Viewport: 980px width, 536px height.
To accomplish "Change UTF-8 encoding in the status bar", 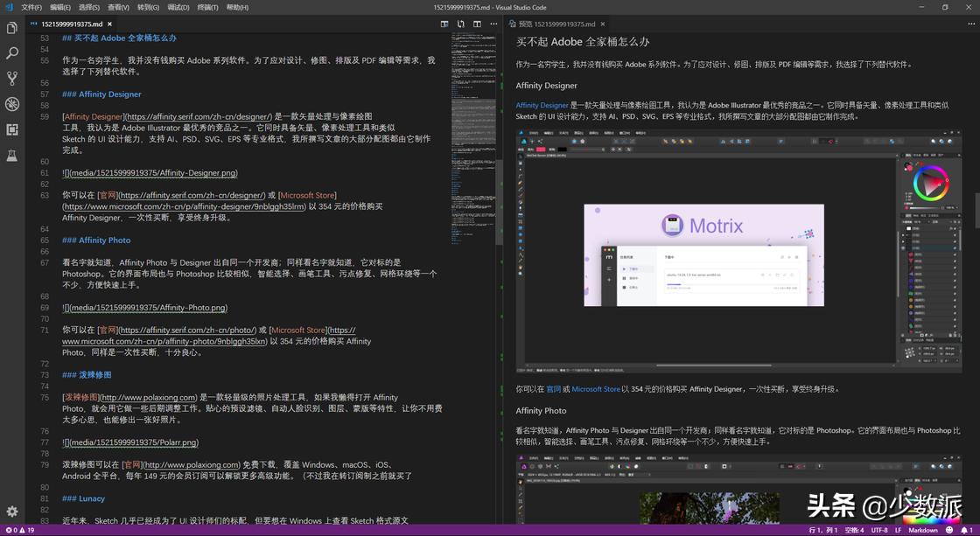I will click(x=880, y=530).
